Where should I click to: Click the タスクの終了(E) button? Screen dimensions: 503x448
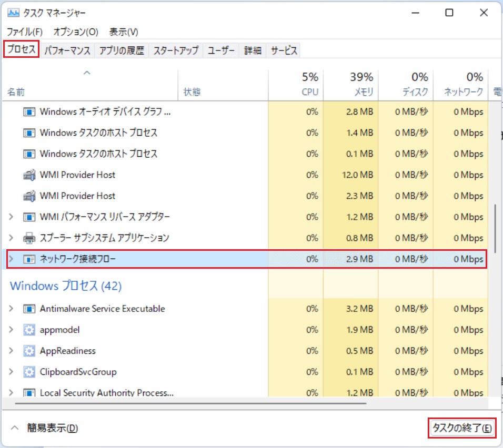pos(462,428)
